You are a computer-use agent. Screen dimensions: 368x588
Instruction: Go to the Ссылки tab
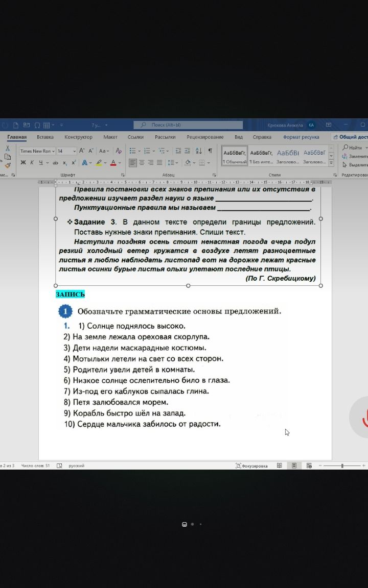[135, 137]
